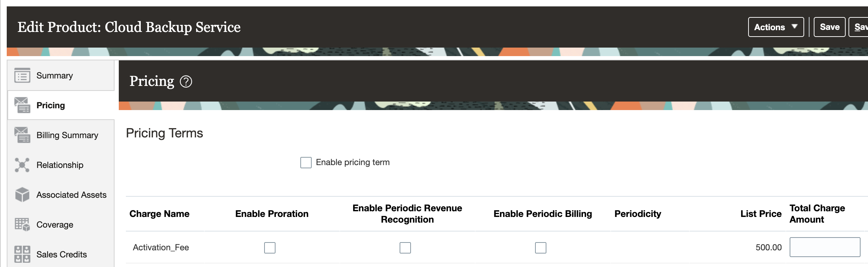This screenshot has width=868, height=267.
Task: Enable Periodic Revenue Recognition for Activation_Fee
Action: 405,247
